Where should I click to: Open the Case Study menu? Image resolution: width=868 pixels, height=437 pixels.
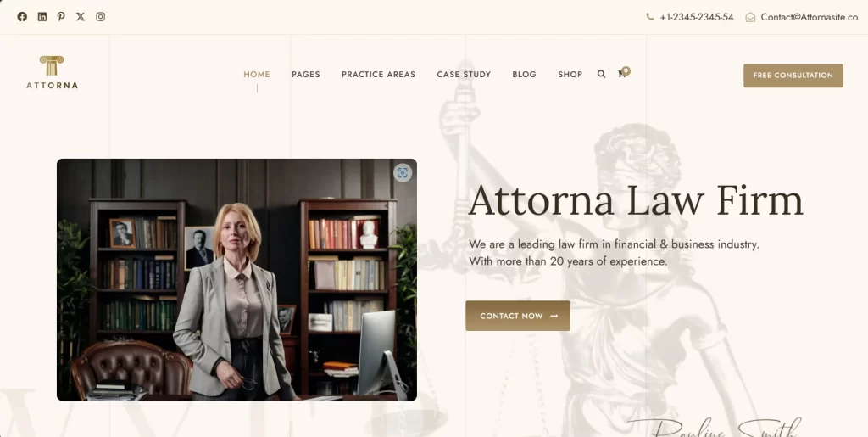pos(464,74)
